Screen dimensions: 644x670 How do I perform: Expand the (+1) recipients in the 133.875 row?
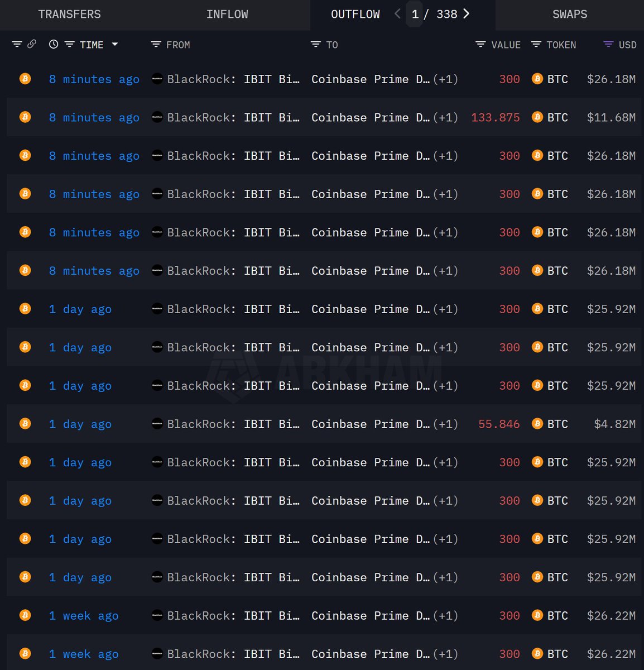click(x=446, y=118)
